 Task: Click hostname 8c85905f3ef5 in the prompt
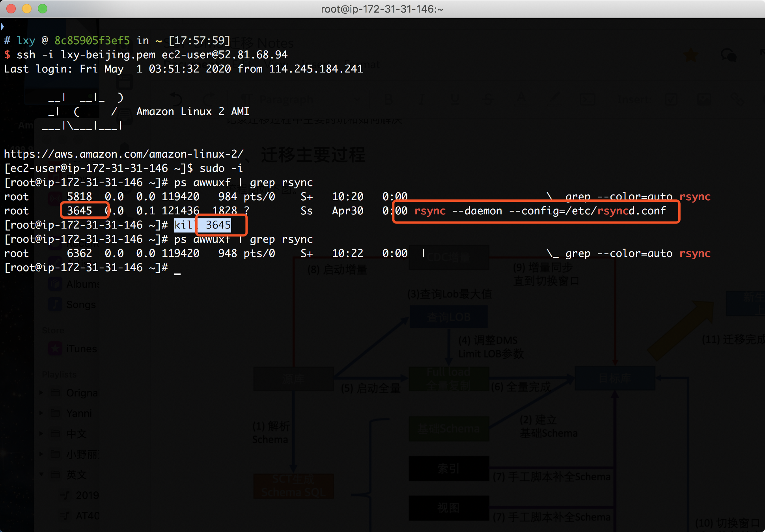(92, 41)
